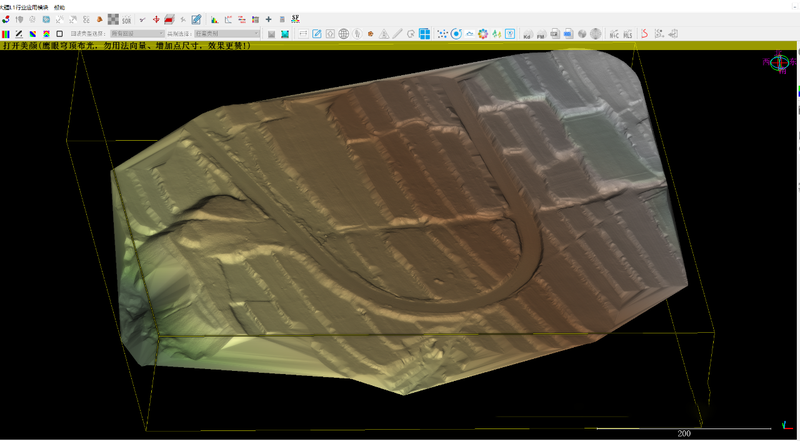The width and height of the screenshot is (800, 441).
Task: Click the compass orientation widget in viewport
Action: pos(780,62)
